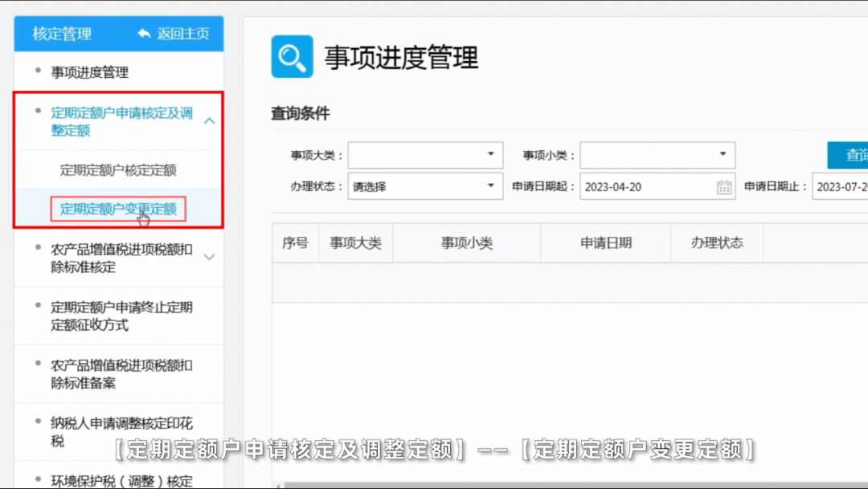
Task: Open calendar icon in 申请日期起 field
Action: click(724, 187)
